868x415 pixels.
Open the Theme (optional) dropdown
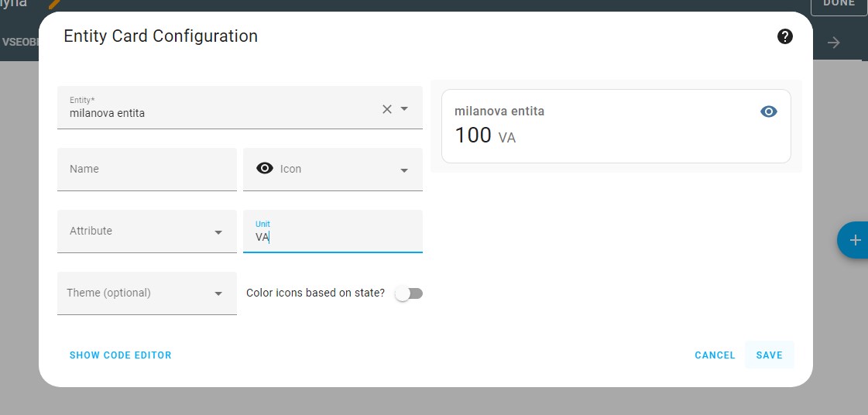coord(218,294)
